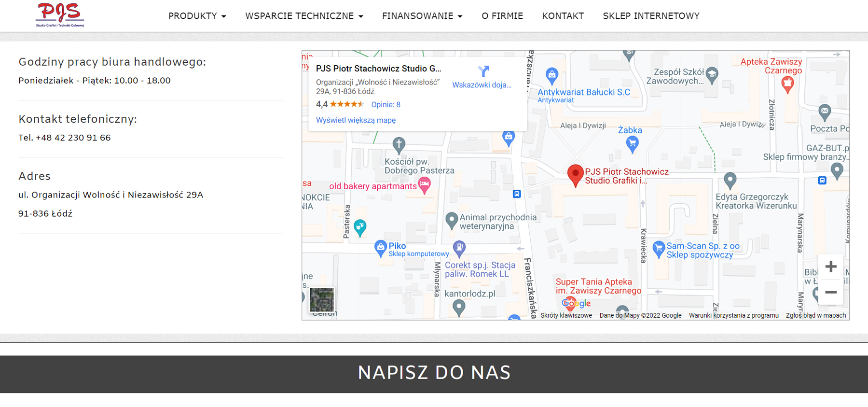This screenshot has width=868, height=407.
Task: Click the PJS logo in header
Action: [60, 15]
